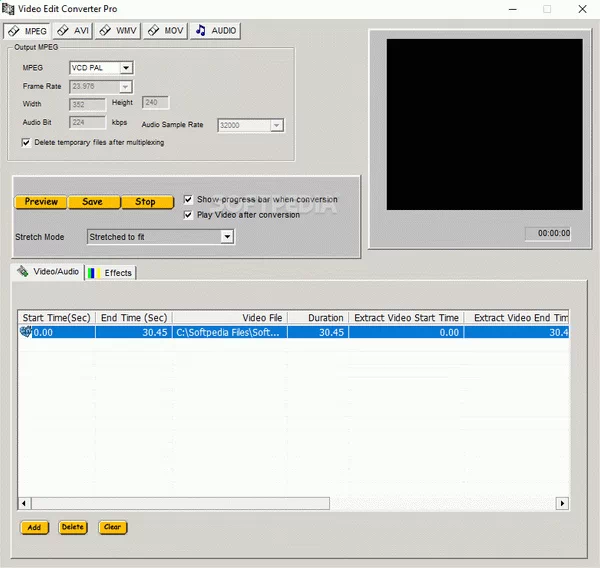Uncheck Play Video after conversion
The image size is (600, 568).
[188, 215]
